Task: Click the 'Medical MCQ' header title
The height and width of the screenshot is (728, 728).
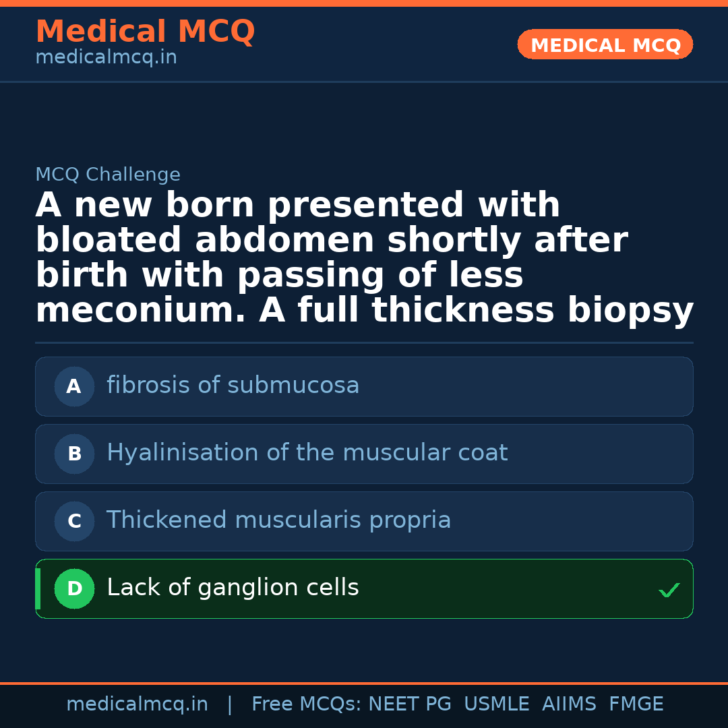Action: [145, 32]
